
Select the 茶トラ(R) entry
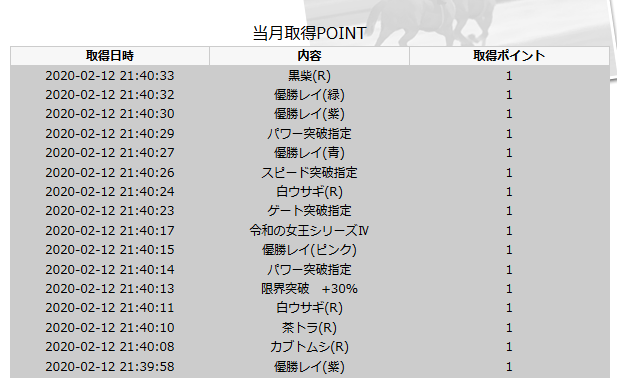click(309, 328)
